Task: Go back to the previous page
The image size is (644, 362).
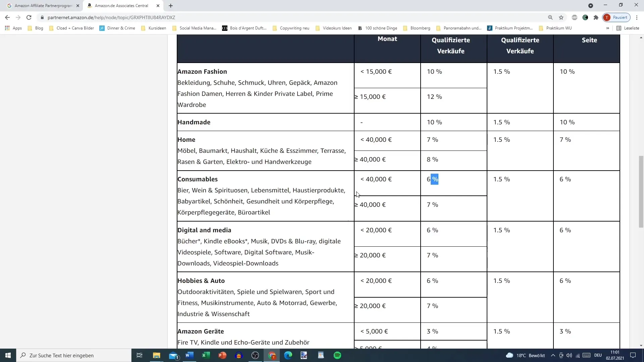Action: [x=7, y=17]
